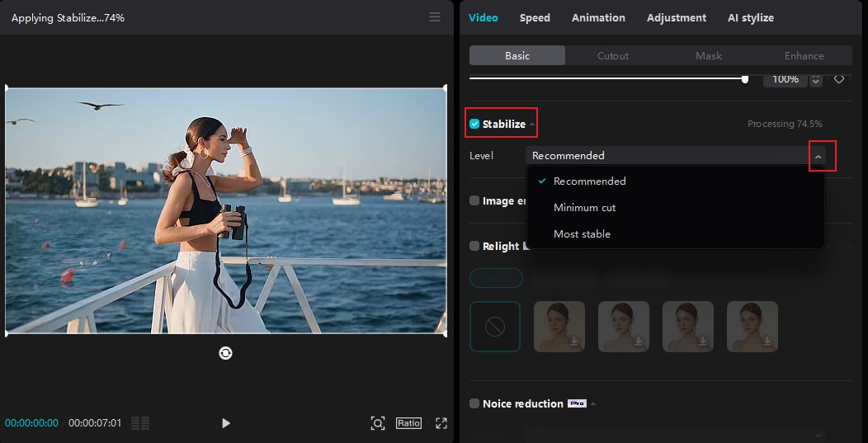Play the video preview
This screenshot has width=868, height=443.
(226, 423)
